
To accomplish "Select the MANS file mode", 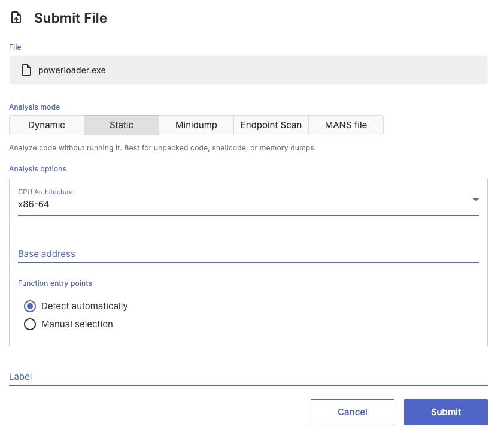I will pos(346,125).
